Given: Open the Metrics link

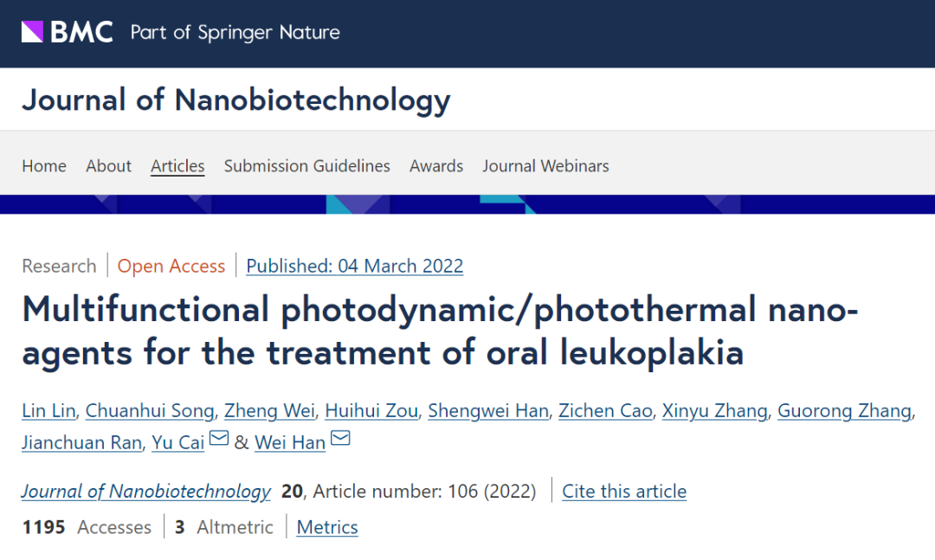Looking at the screenshot, I should click(327, 527).
